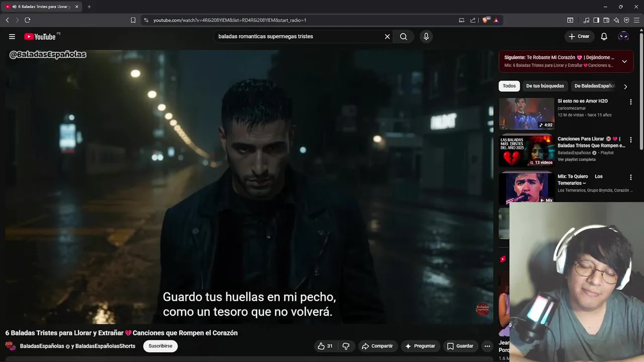
Task: Like the video with thumbs up
Action: [326, 346]
